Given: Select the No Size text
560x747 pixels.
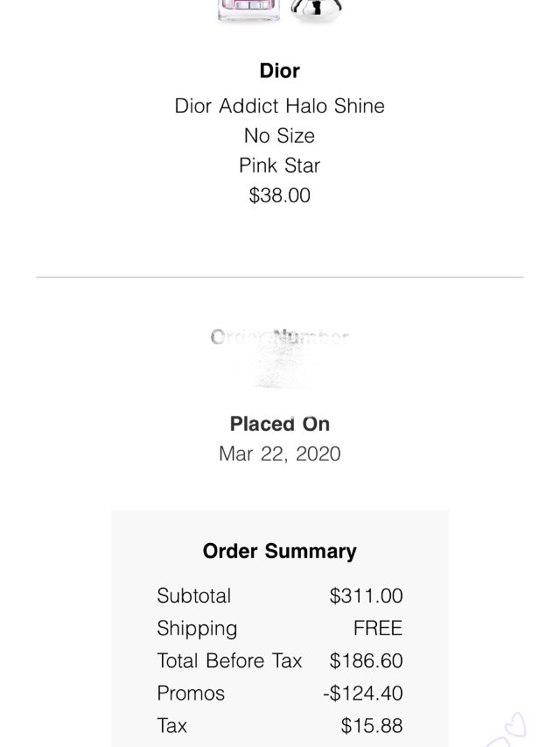Looking at the screenshot, I should click(x=280, y=136).
